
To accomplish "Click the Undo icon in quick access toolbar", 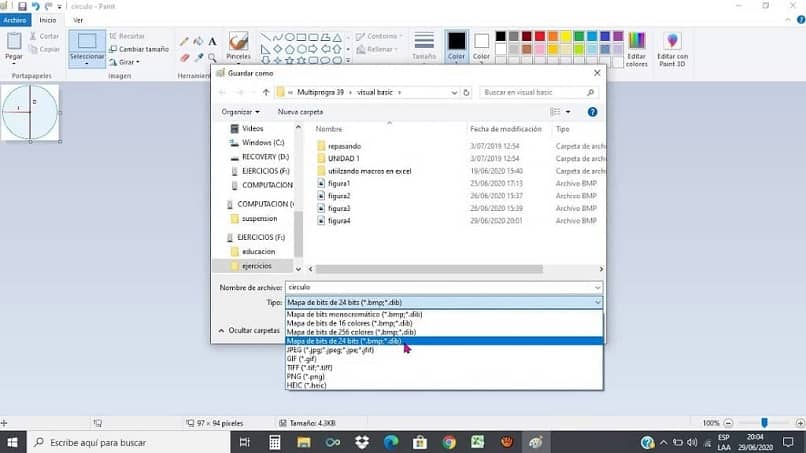I will [35, 6].
